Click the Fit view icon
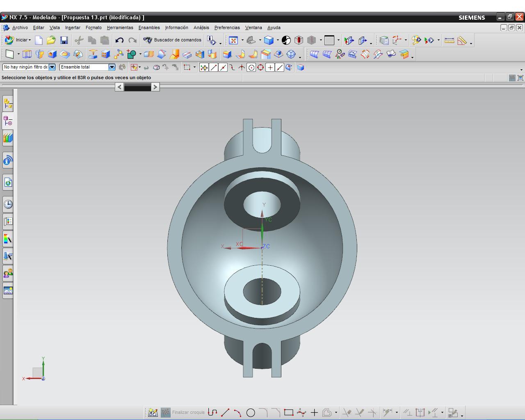This screenshot has width=525, height=420. tap(233, 40)
